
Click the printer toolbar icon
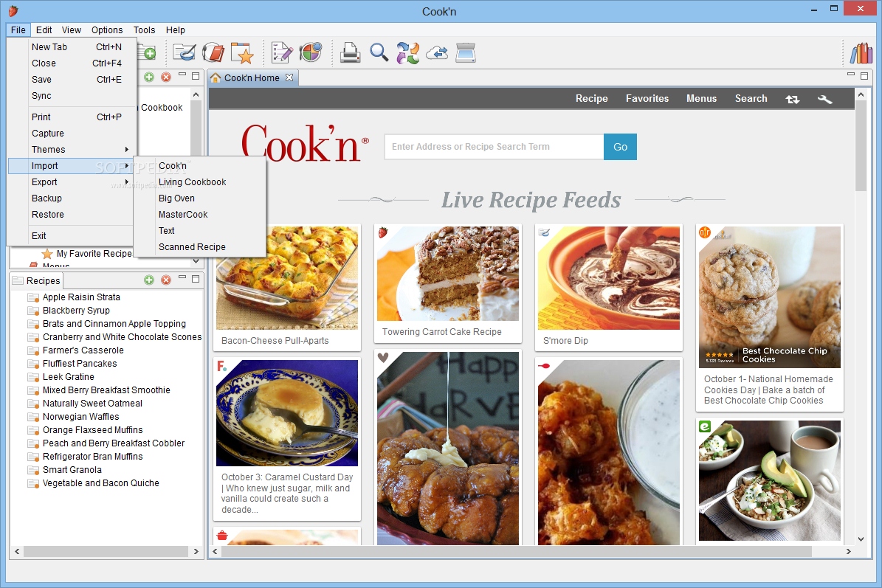pos(350,53)
